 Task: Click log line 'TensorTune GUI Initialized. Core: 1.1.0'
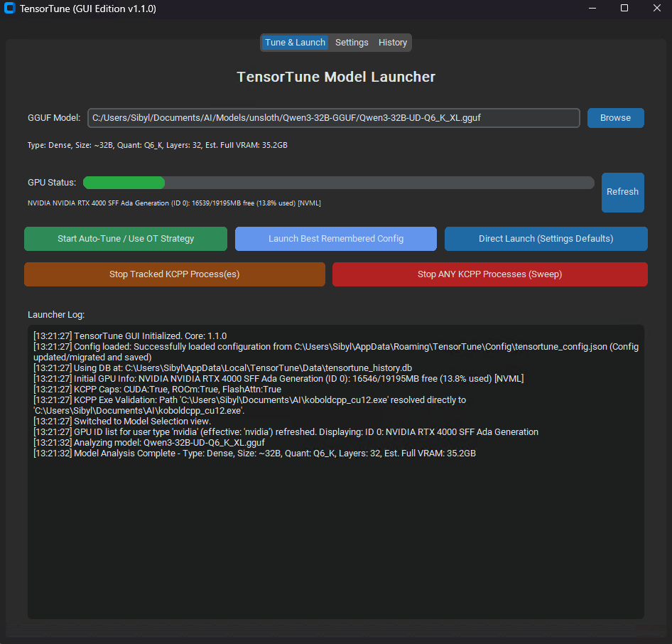pos(130,336)
